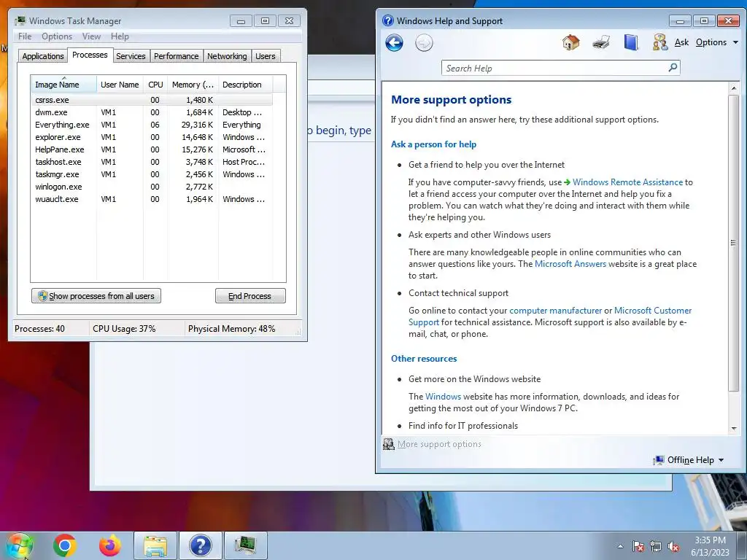Open Options dropdown in Help window
The width and height of the screenshot is (747, 560).
point(716,42)
